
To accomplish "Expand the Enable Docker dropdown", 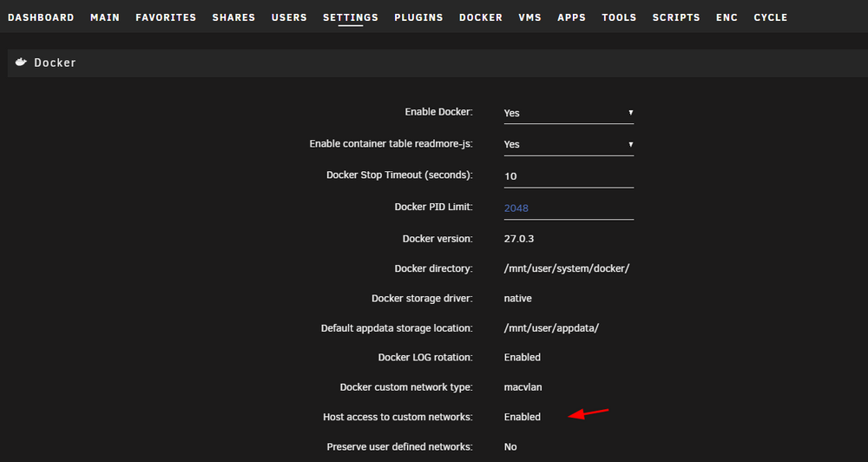I will click(569, 113).
